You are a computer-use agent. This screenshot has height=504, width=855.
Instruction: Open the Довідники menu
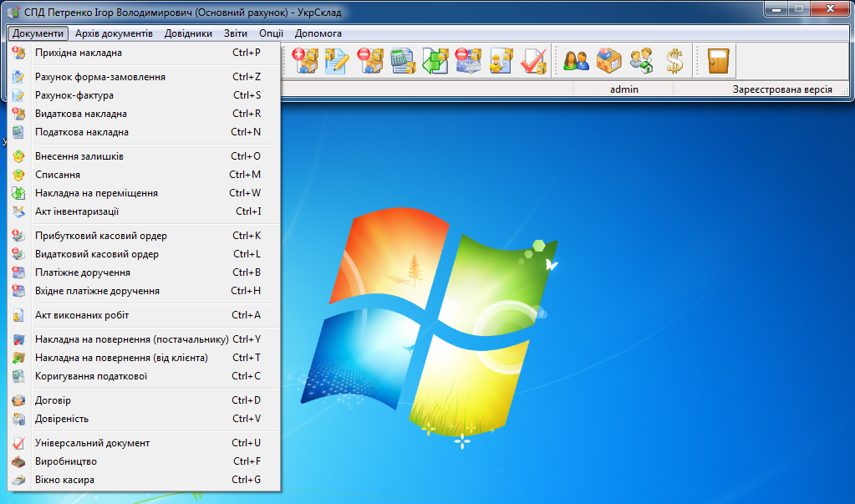pos(188,33)
